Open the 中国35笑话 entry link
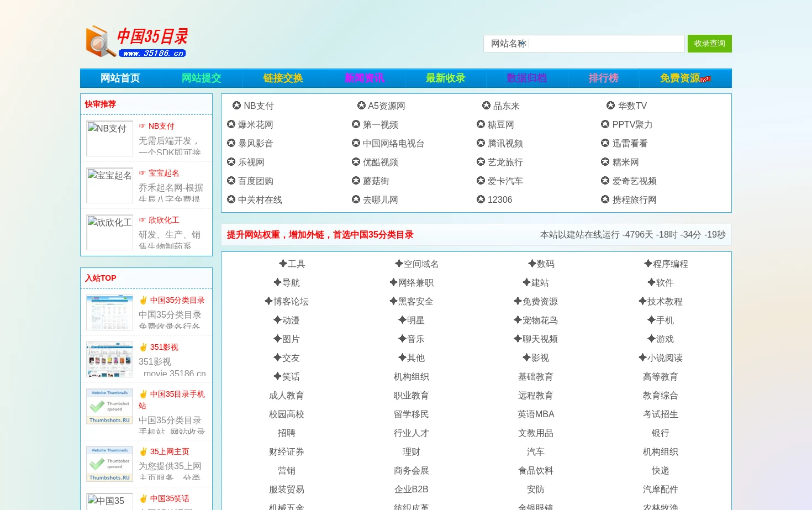Screen dimensions: 812x510 [170, 498]
